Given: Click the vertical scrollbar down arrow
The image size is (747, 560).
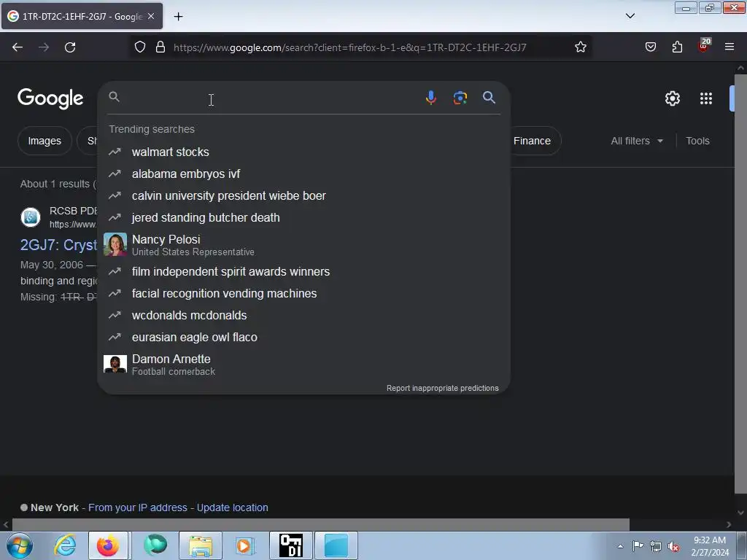Looking at the screenshot, I should click(x=740, y=513).
